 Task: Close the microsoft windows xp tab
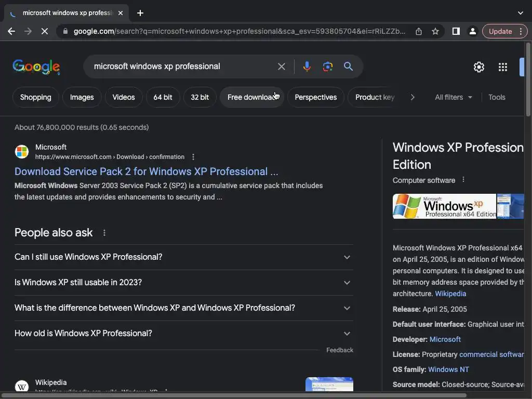tap(121, 13)
